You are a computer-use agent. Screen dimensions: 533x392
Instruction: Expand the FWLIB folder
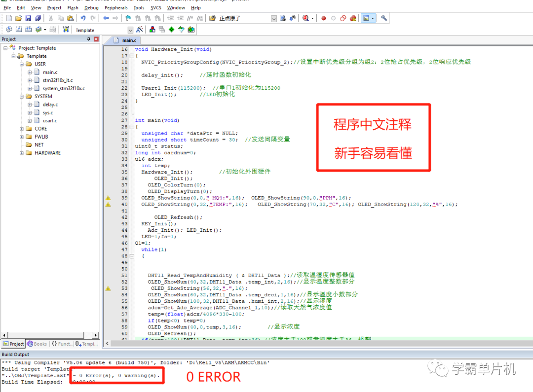point(21,137)
